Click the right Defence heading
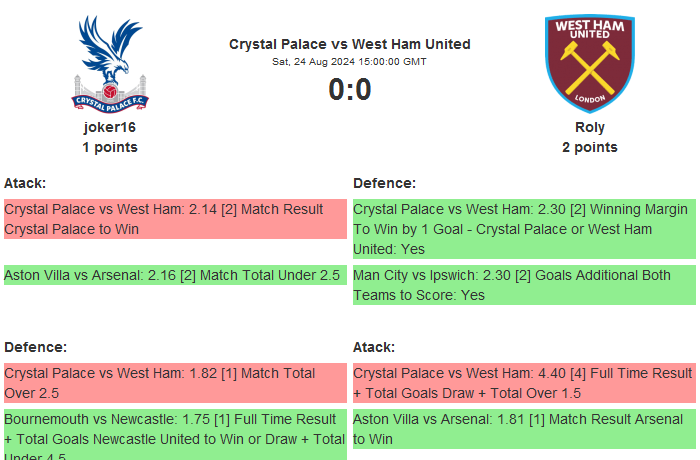 click(x=384, y=183)
